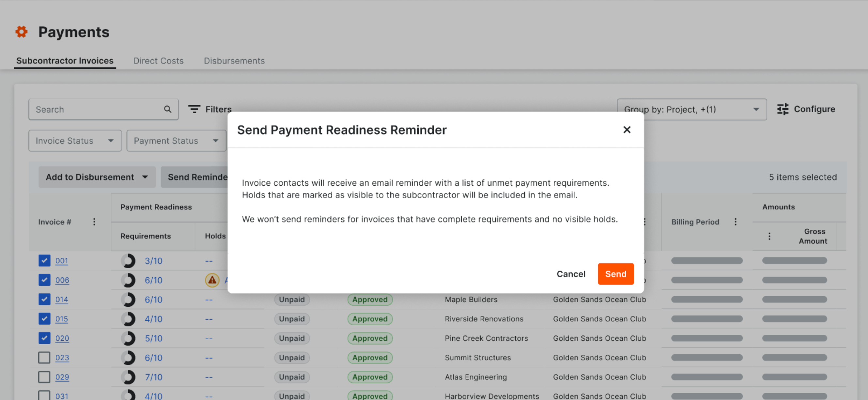The image size is (868, 400).
Task: Click the Requirements column header
Action: 146,236
